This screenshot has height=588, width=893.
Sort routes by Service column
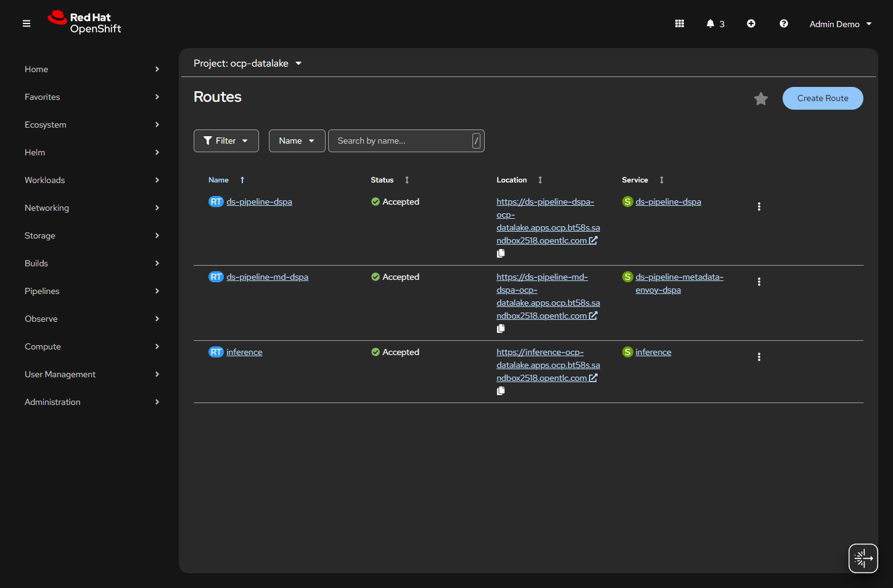pos(643,180)
